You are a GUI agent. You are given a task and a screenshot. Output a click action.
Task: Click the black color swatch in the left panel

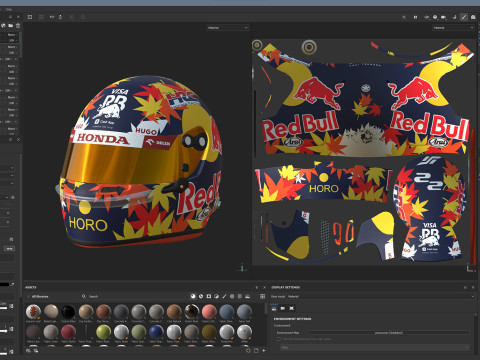coord(4,284)
